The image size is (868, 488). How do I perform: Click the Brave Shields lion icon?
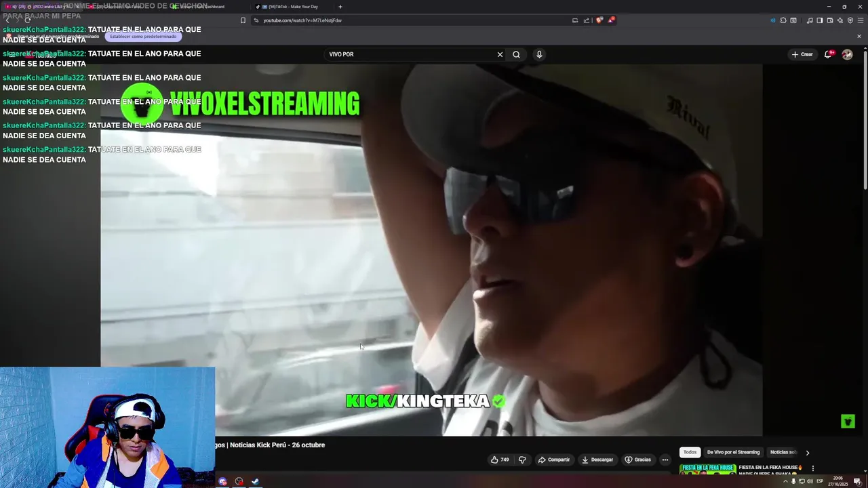(599, 20)
